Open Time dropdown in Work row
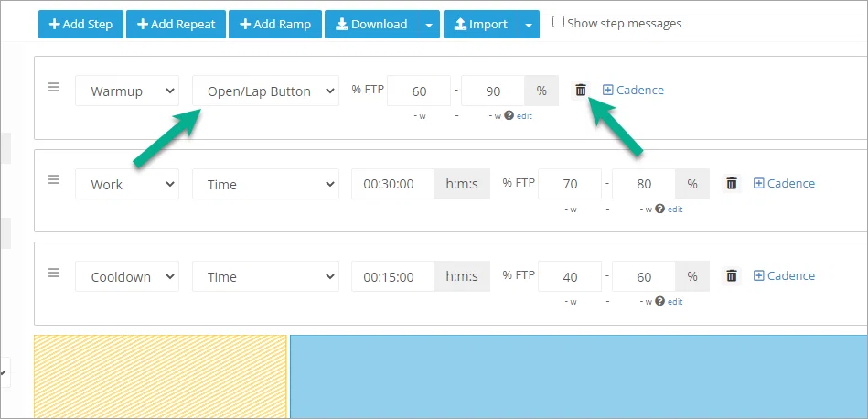The height and width of the screenshot is (419, 868). coord(266,184)
